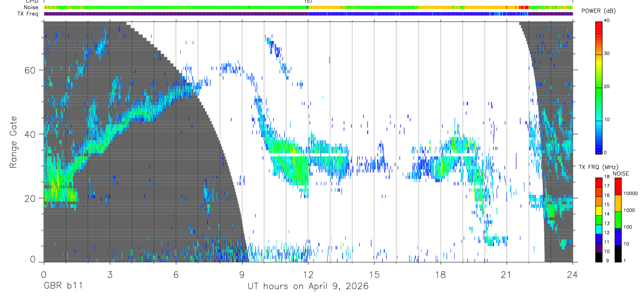
Task: Select the orange 15–16 MHz TX frequency swatch
Action: click(x=599, y=200)
